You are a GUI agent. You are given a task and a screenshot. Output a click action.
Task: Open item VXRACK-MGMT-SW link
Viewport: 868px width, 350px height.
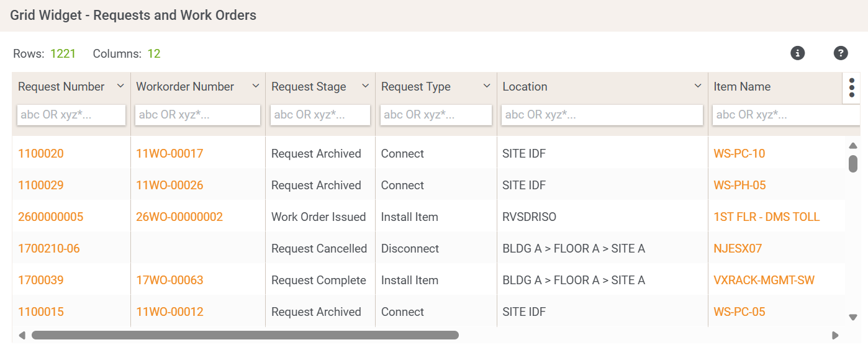(x=764, y=280)
